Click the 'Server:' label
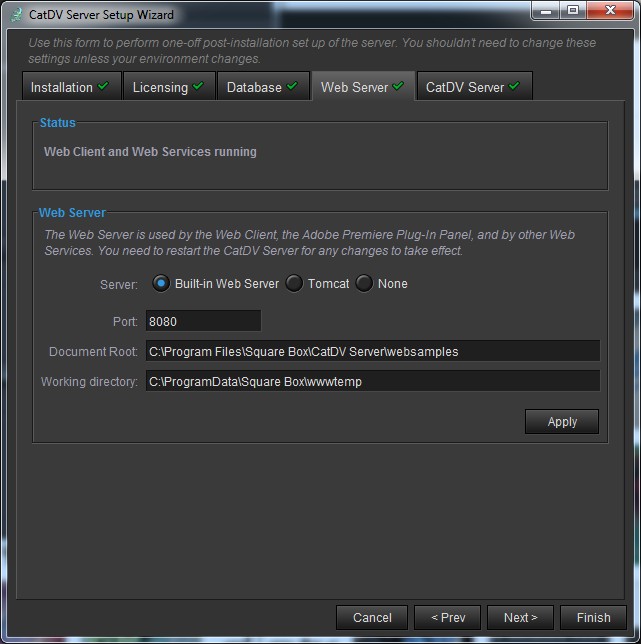641x644 pixels. (119, 284)
